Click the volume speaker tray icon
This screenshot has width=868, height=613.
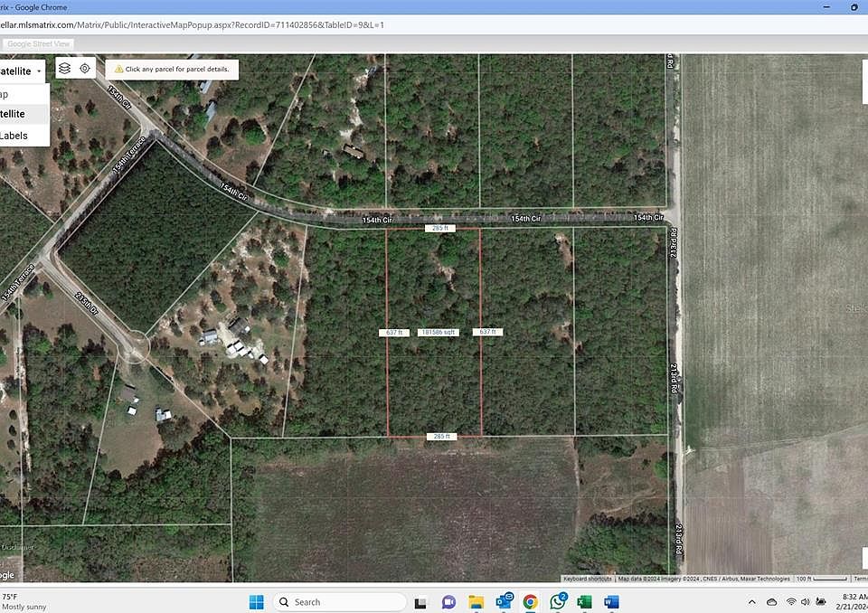click(x=806, y=602)
